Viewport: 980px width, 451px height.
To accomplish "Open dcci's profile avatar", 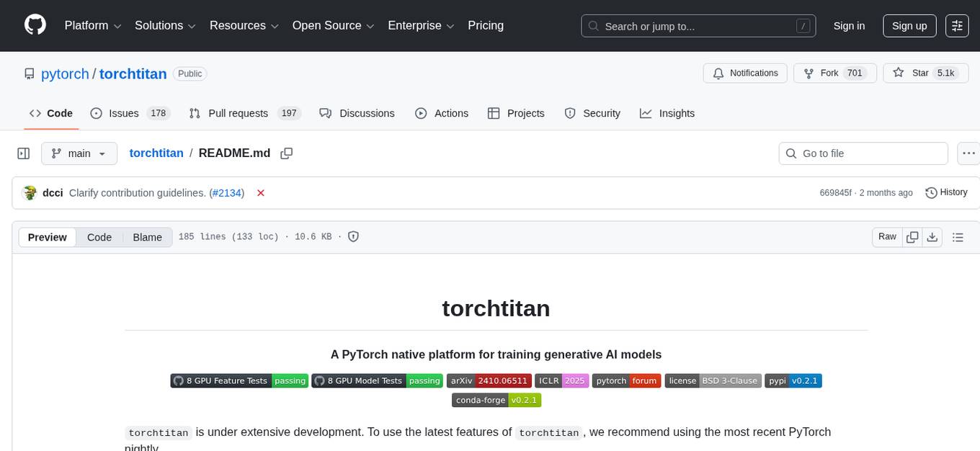I will coord(30,192).
